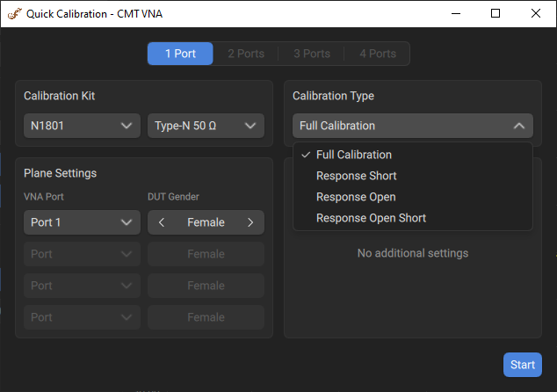This screenshot has width=557, height=392.
Task: Click the CMT VNA app icon in title bar
Action: [15, 14]
